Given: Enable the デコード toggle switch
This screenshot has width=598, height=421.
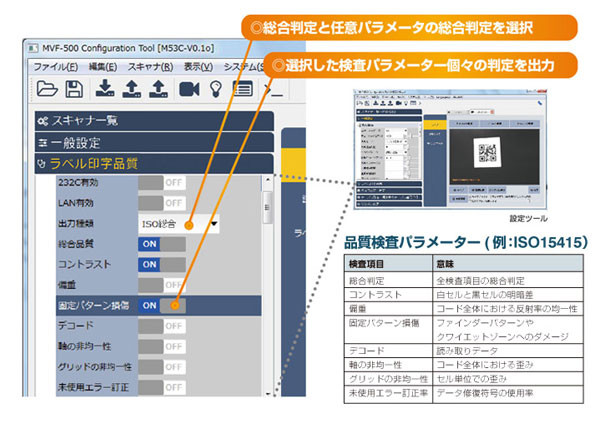Looking at the screenshot, I should [162, 326].
